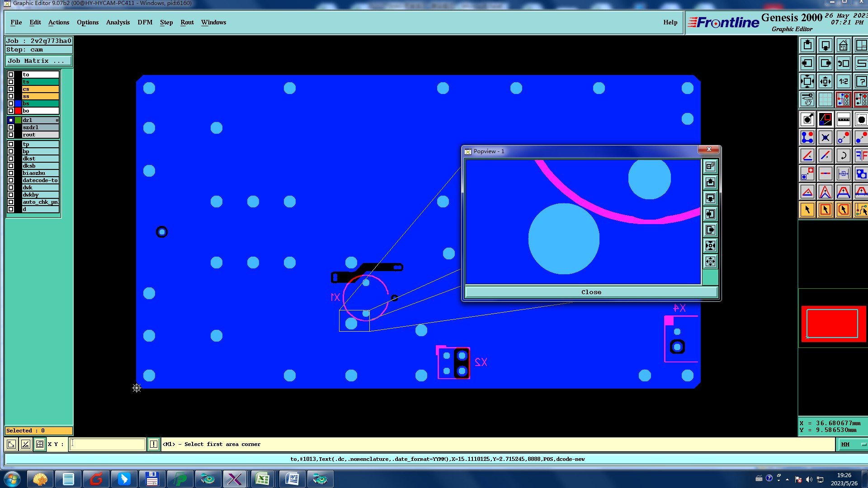Click the pan arrows icon in Popview
868x488 pixels.
tap(710, 262)
